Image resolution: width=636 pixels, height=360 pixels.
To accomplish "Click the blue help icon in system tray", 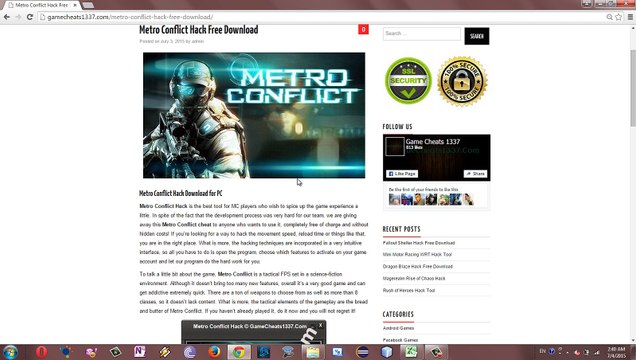I will tap(552, 351).
